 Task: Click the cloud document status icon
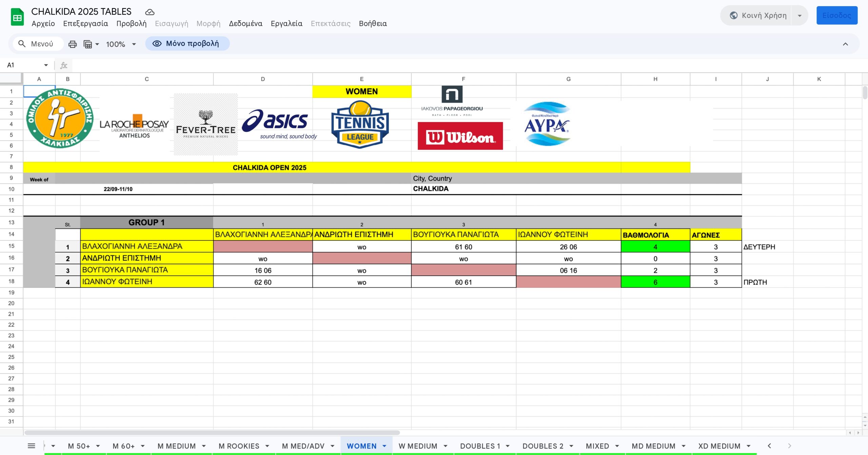click(150, 12)
